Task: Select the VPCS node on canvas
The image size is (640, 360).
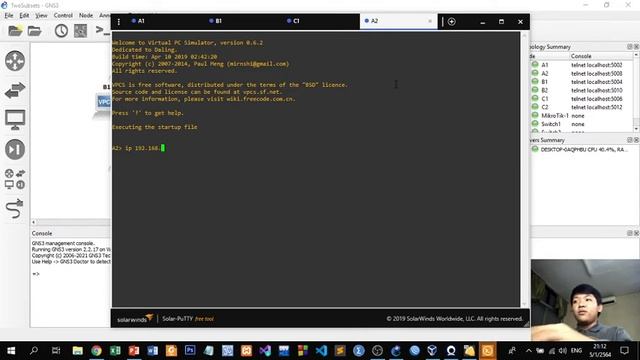Action: 104,102
